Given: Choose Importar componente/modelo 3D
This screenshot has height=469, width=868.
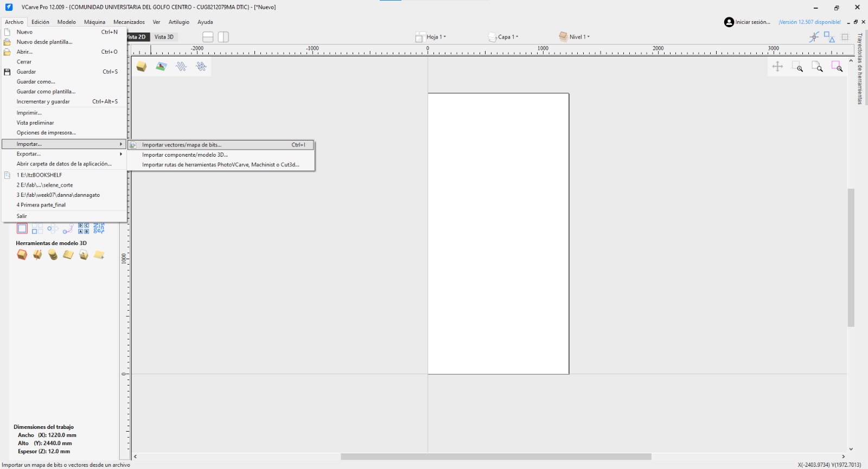Looking at the screenshot, I should [x=221, y=155].
